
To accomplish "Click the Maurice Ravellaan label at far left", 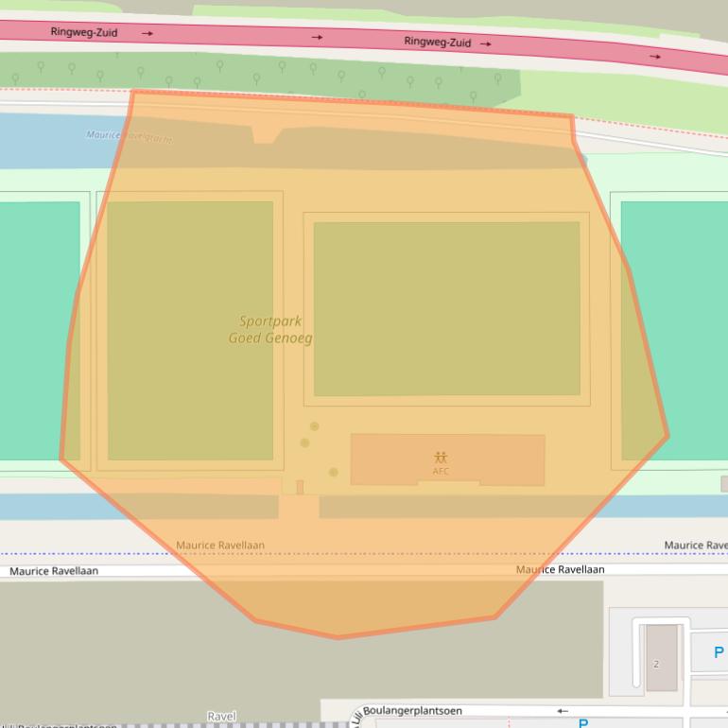I will point(54,572).
